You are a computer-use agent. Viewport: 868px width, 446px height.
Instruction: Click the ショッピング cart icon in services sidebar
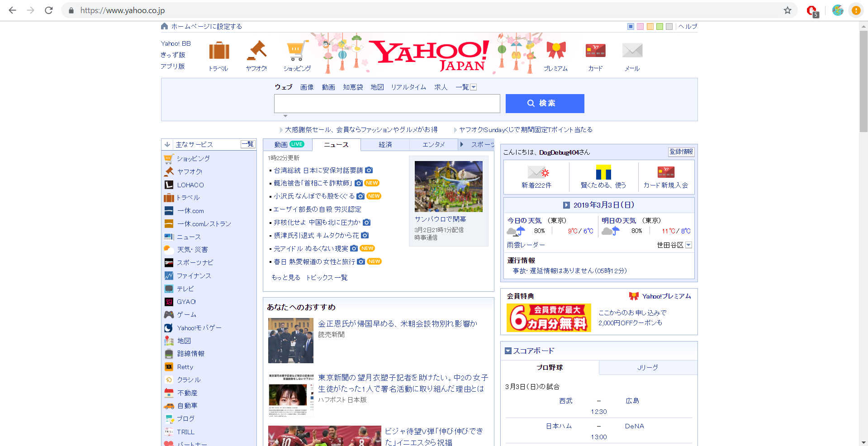(x=168, y=159)
